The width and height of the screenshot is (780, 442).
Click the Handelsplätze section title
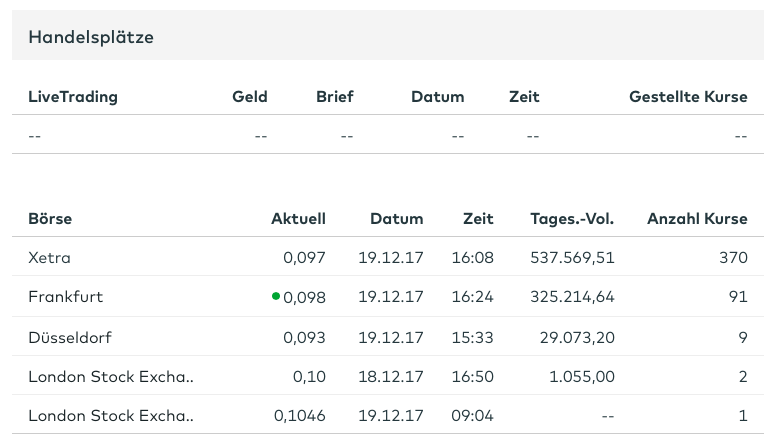pos(91,37)
